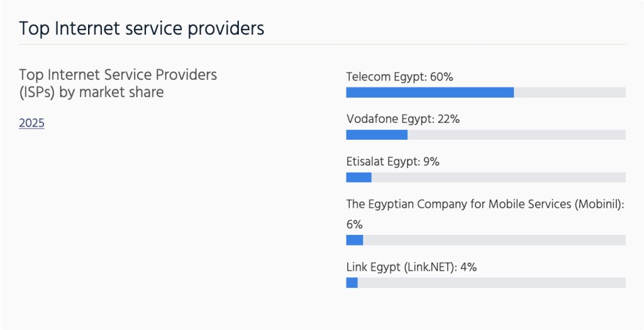This screenshot has height=330, width=644.
Task: Select the blue Telecom Egypt bar fill
Action: 430,93
